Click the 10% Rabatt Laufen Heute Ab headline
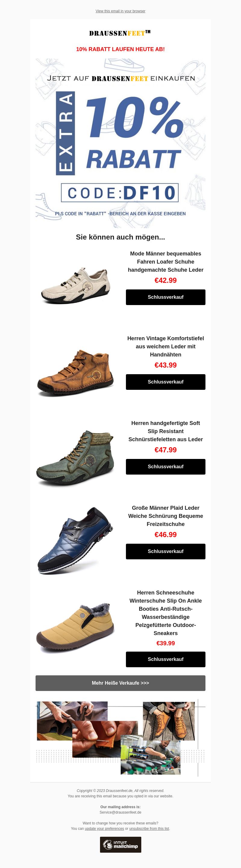The image size is (241, 868). click(120, 49)
